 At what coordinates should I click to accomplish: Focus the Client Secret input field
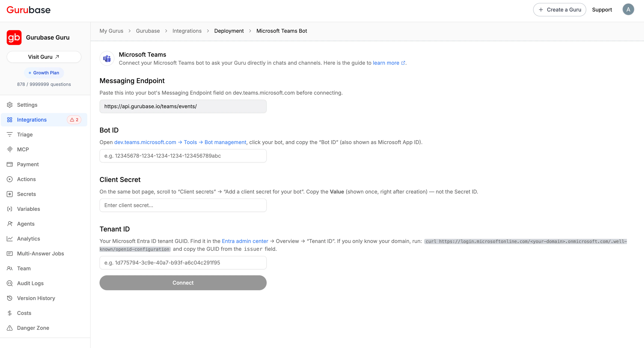(183, 205)
